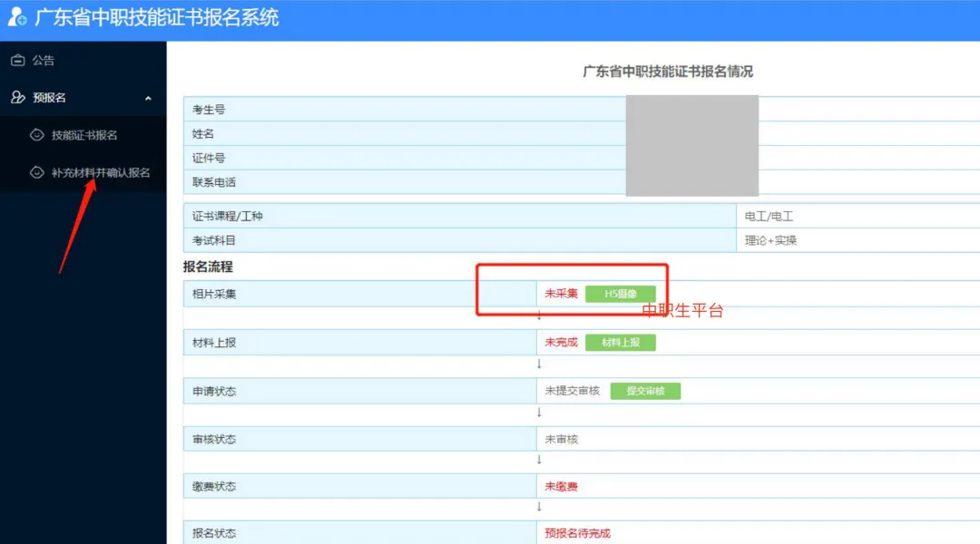The image size is (980, 544).
Task: Click the 缴费状态 row label
Action: pos(359,486)
